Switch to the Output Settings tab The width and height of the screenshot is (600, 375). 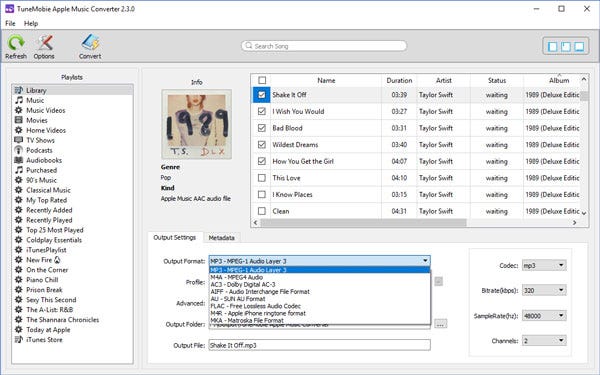(x=175, y=238)
